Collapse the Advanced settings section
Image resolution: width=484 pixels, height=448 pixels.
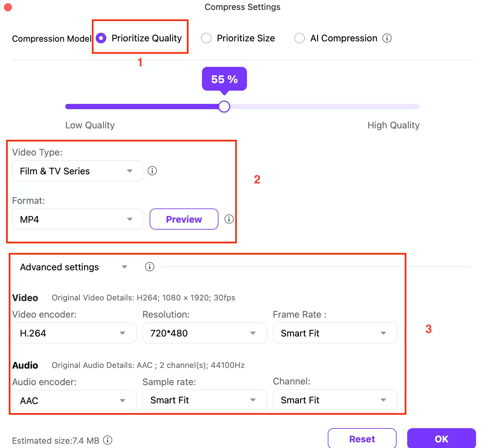click(124, 267)
